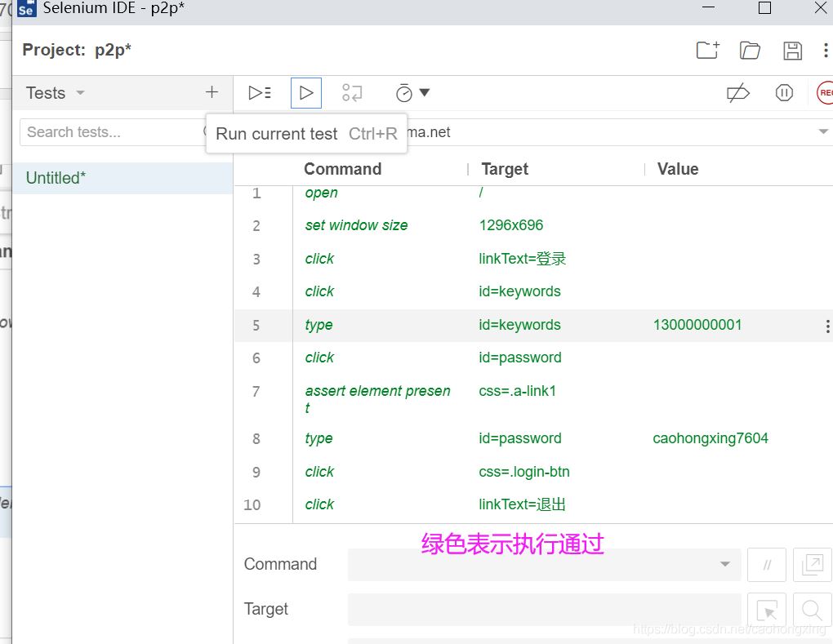Image resolution: width=833 pixels, height=644 pixels.
Task: Select linkText=登录 target cell
Action: (x=522, y=259)
